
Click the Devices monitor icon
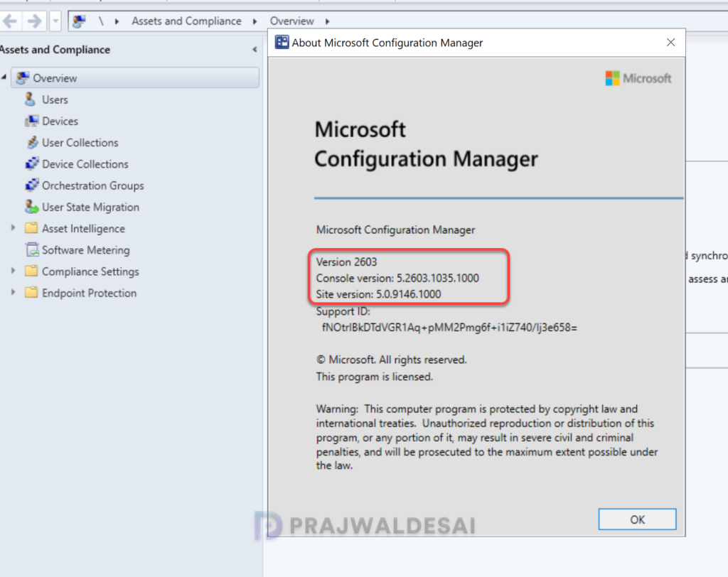click(x=31, y=121)
